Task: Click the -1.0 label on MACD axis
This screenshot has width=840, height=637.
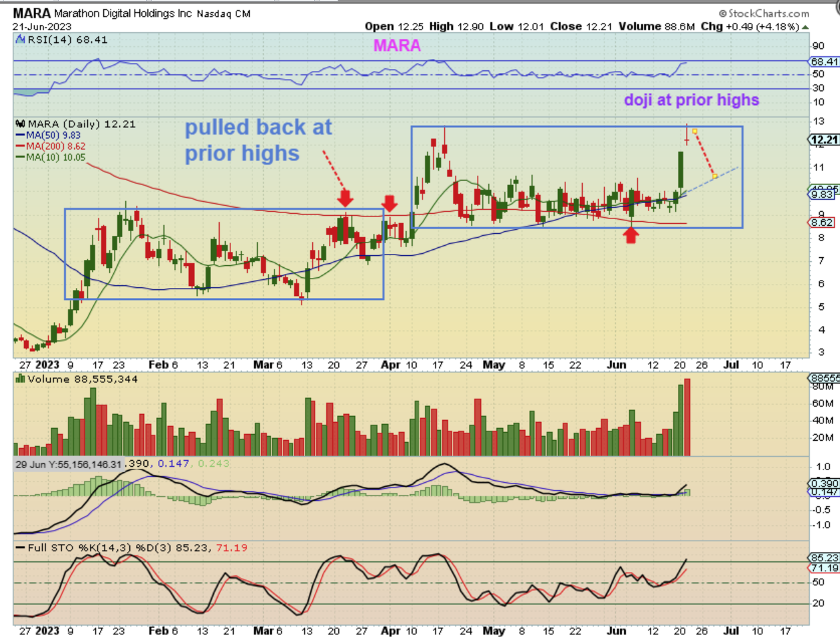Action: click(821, 524)
